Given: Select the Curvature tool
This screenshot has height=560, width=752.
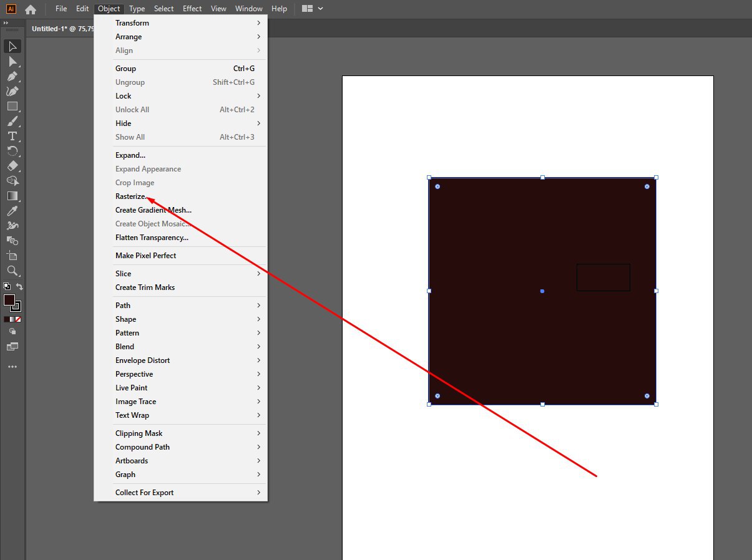Looking at the screenshot, I should (12, 91).
